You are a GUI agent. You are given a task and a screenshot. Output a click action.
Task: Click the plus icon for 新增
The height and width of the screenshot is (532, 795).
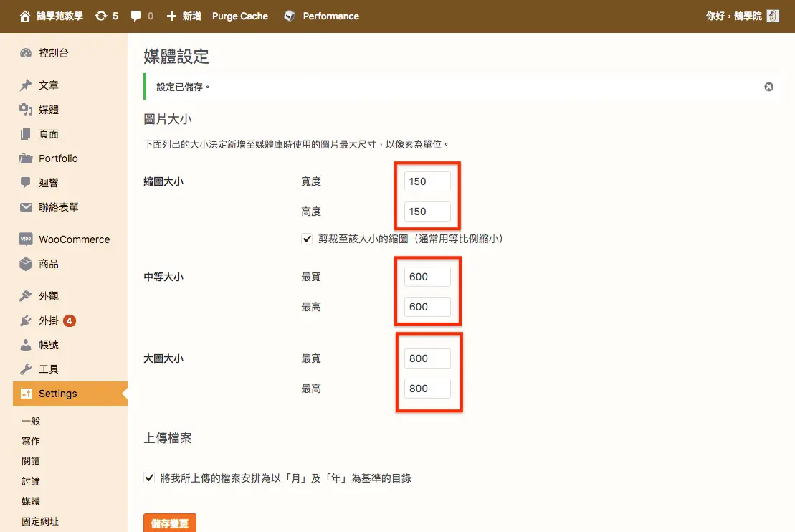tap(171, 16)
